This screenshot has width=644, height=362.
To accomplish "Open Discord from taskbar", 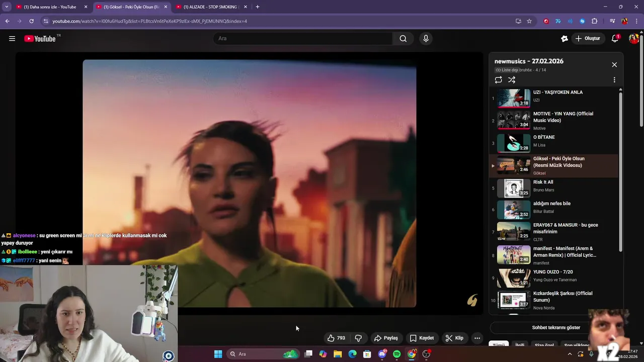I will click(382, 354).
